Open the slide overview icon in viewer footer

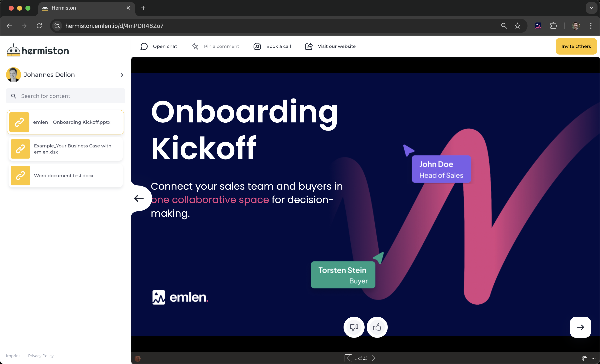click(x=584, y=358)
